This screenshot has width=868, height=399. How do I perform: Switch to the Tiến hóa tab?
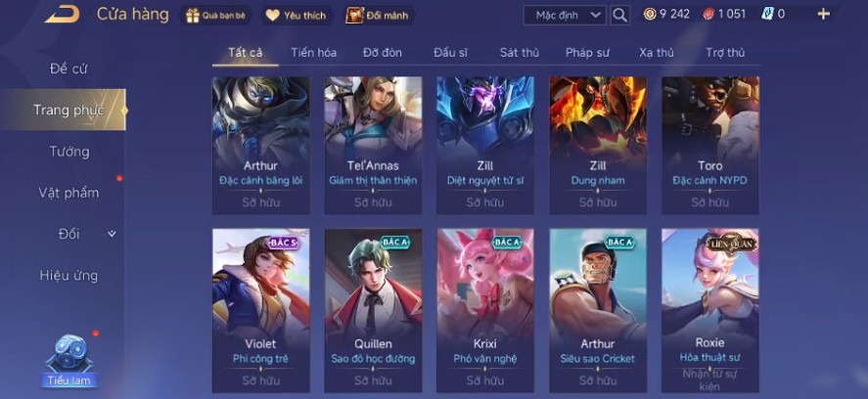point(314,53)
